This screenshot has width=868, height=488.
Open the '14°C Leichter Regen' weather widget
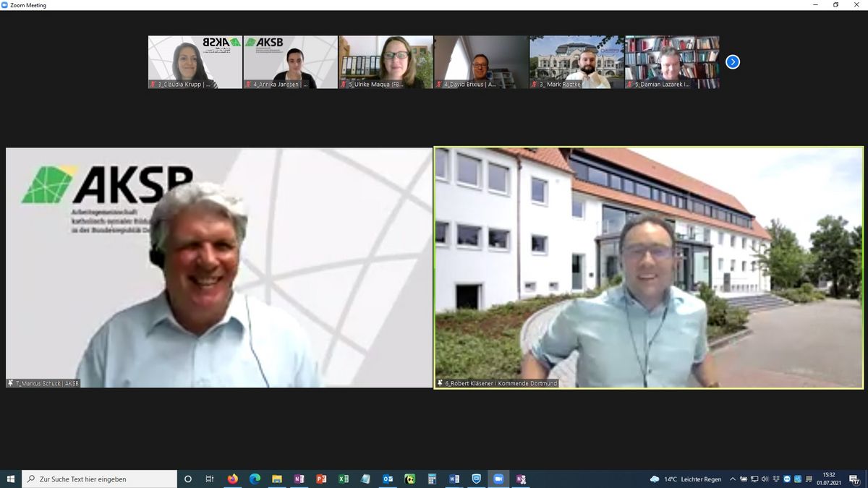(x=686, y=479)
